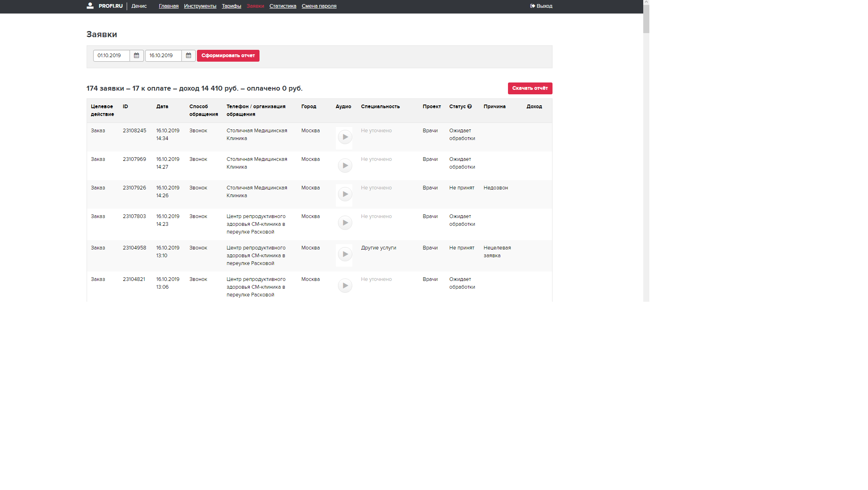This screenshot has height=490, width=868.
Task: Play audio recording of request 23107926
Action: click(345, 194)
